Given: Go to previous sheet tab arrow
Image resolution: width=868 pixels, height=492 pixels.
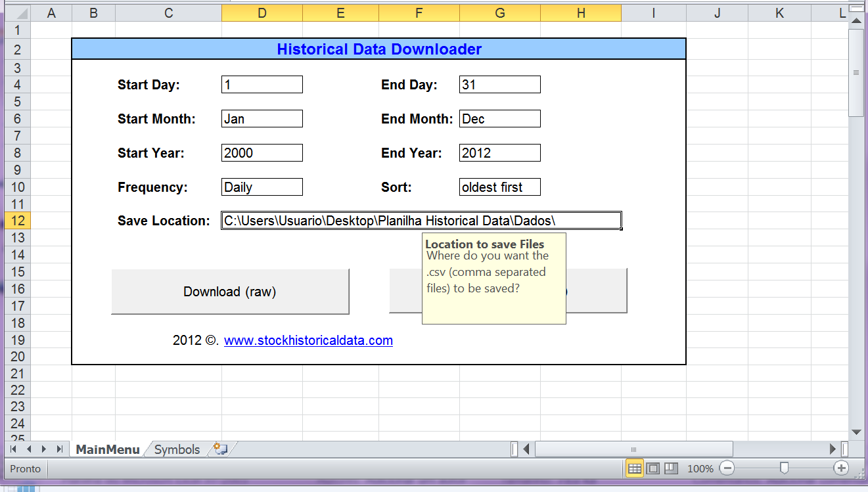Looking at the screenshot, I should 29,449.
